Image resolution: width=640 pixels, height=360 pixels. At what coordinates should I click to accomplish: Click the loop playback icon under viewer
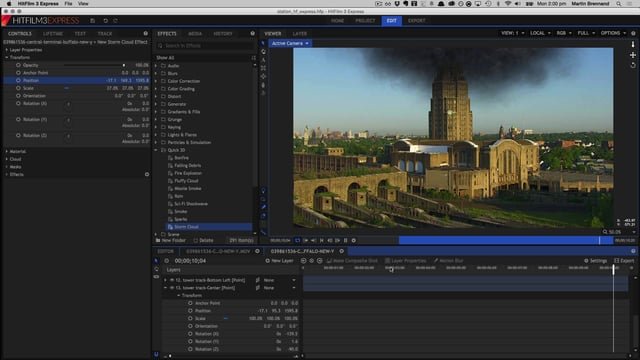coord(298,240)
